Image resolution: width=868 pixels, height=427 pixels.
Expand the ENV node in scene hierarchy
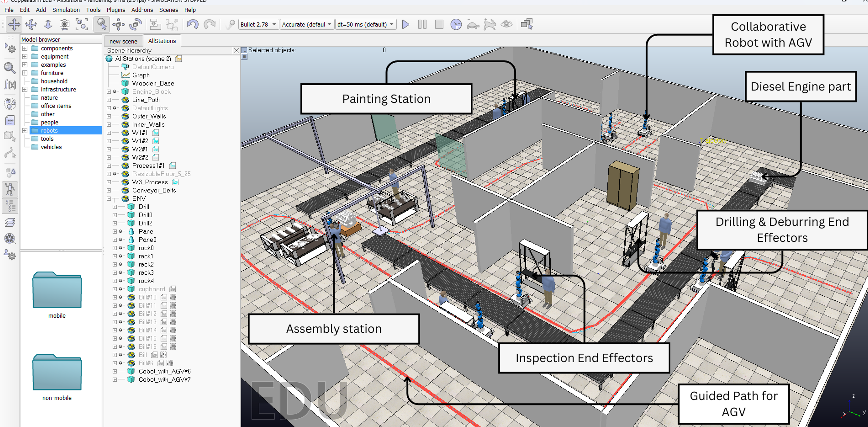pyautogui.click(x=108, y=199)
